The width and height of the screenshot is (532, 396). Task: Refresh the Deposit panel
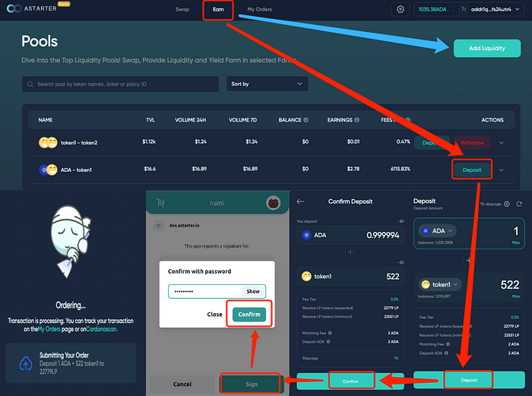click(519, 204)
